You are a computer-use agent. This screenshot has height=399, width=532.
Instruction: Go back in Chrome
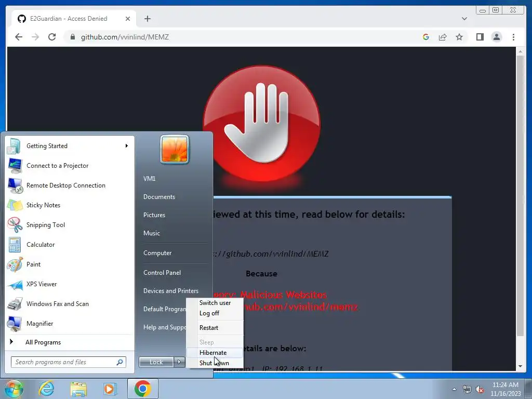[19, 37]
